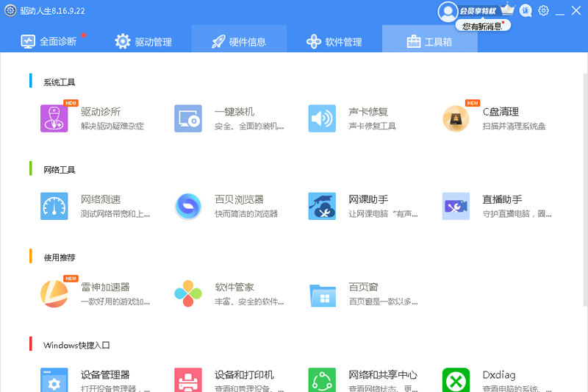Open the 设备管理器 icon
The width and height of the screenshot is (588, 392).
click(x=54, y=380)
